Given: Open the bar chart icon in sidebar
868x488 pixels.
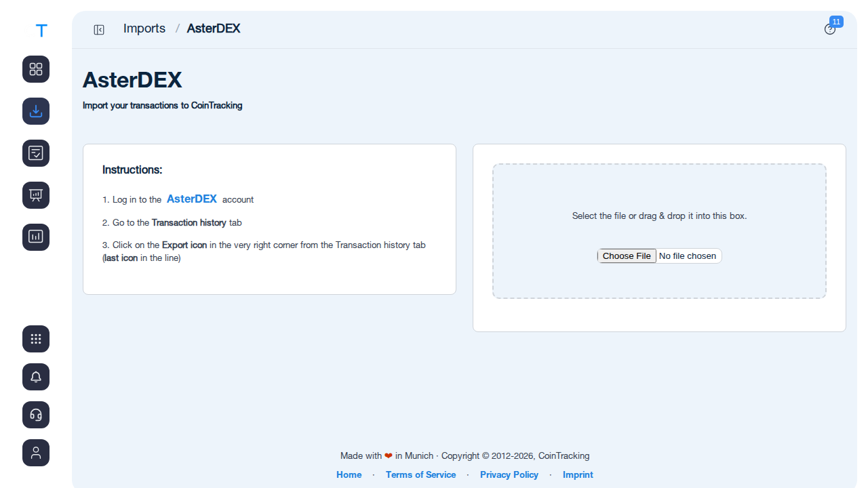Looking at the screenshot, I should (x=36, y=237).
